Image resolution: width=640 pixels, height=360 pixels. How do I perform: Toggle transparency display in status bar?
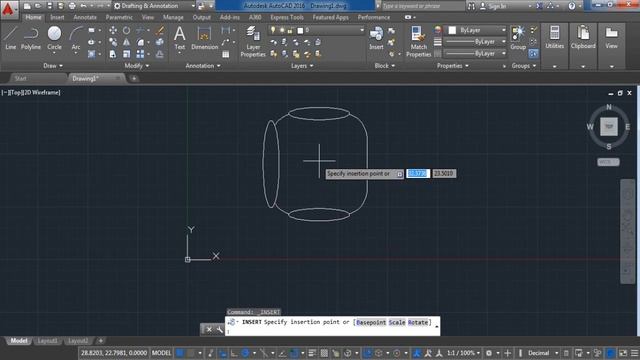[324, 353]
